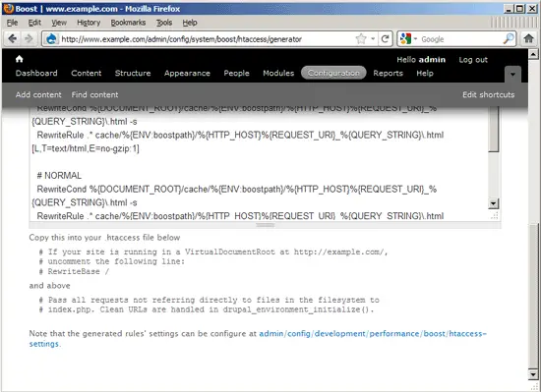This screenshot has height=392, width=541.
Task: Open the boost htaccess-settings link
Action: [258, 339]
